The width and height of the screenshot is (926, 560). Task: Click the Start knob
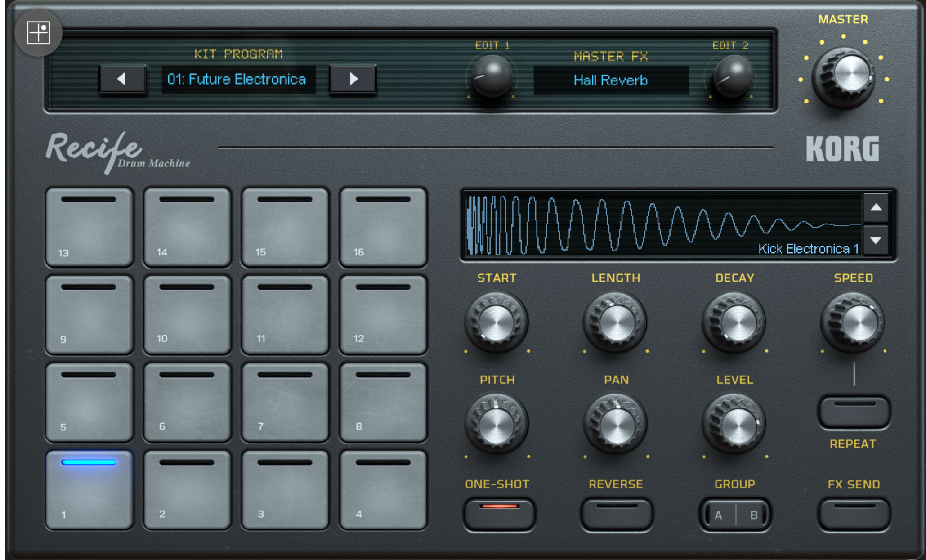point(496,322)
